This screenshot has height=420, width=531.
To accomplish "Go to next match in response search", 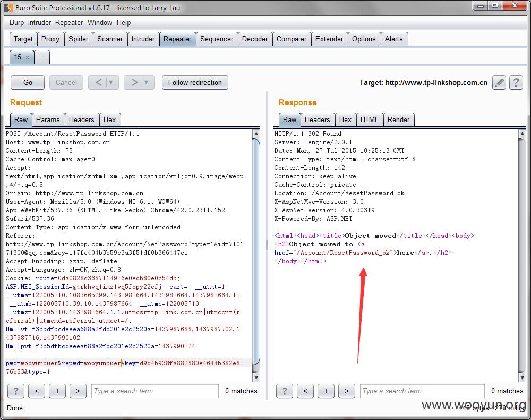I will pyautogui.click(x=346, y=391).
